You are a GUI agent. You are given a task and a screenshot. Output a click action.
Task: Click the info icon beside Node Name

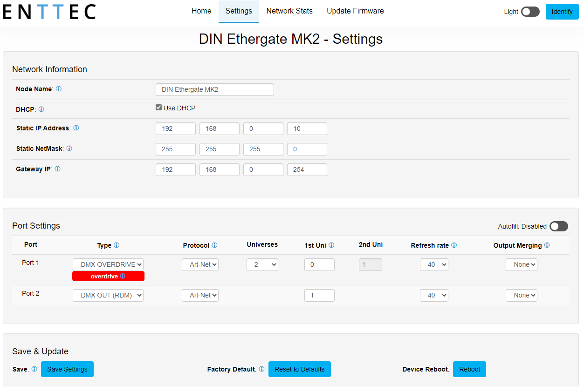[x=59, y=88]
